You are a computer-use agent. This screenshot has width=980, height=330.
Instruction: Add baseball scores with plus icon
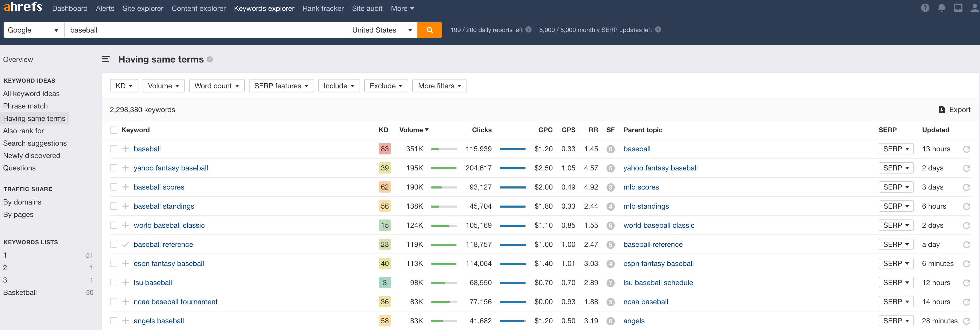click(125, 187)
